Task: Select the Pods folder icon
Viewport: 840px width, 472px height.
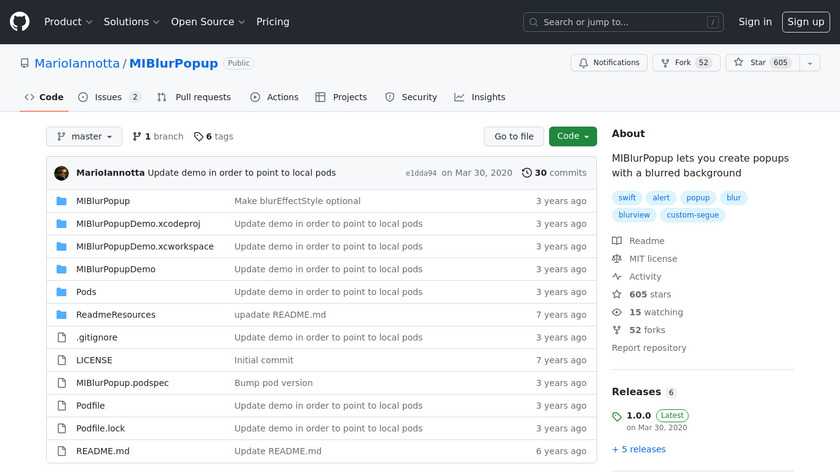Action: (x=62, y=292)
